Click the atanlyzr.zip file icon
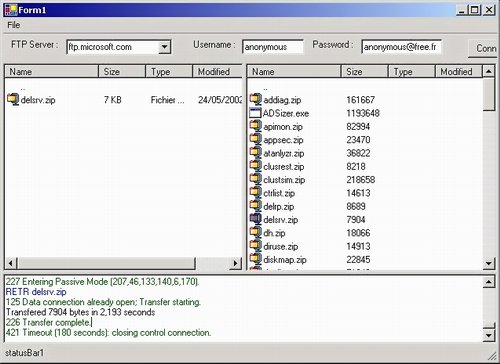 click(x=256, y=153)
